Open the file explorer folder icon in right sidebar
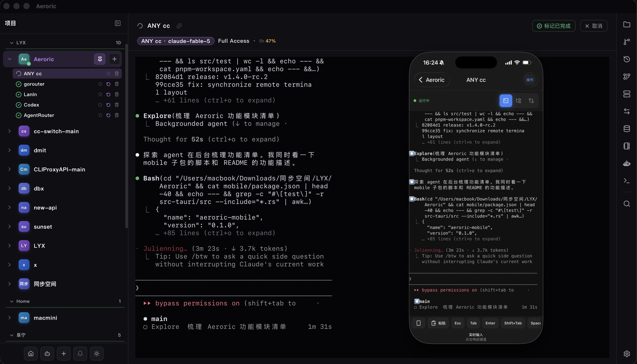 click(x=626, y=25)
